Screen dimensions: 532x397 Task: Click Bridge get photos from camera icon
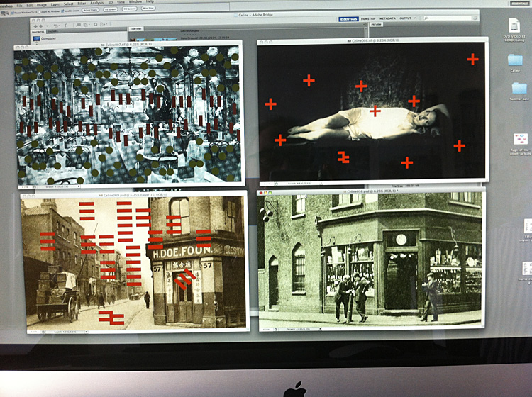point(79,25)
